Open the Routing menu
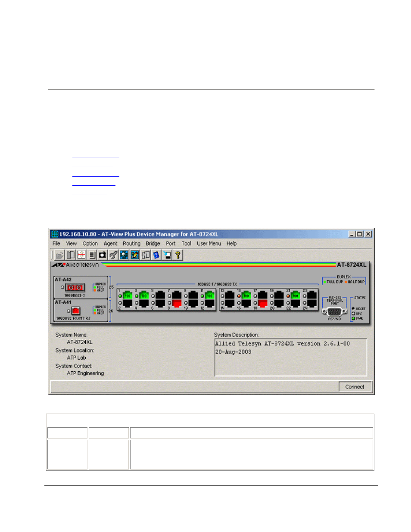Image resolution: width=411 pixels, height=532 pixels. click(131, 243)
